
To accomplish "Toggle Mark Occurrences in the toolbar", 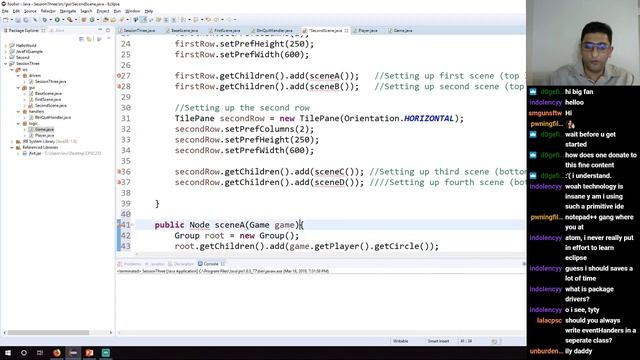I will coord(143,20).
